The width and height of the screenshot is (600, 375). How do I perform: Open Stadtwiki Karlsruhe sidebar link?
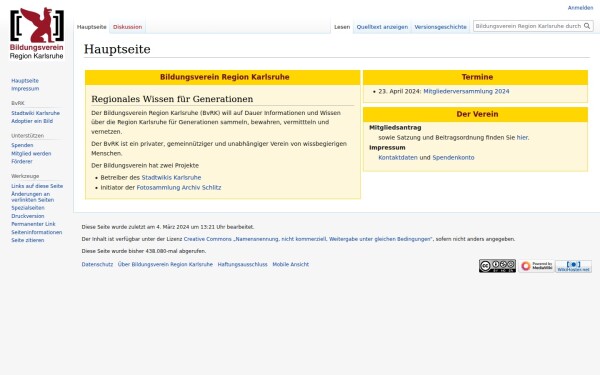(x=35, y=113)
